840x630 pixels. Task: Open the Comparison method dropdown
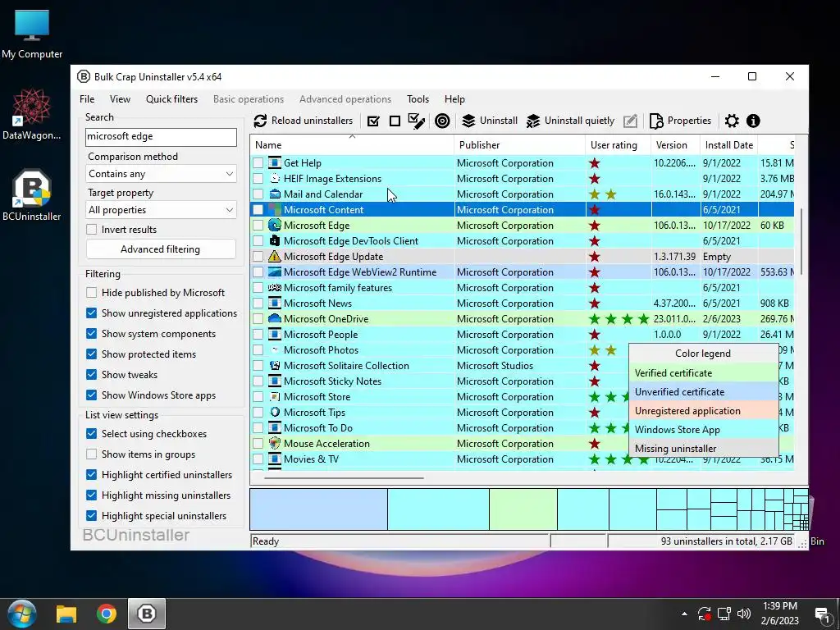pos(161,174)
